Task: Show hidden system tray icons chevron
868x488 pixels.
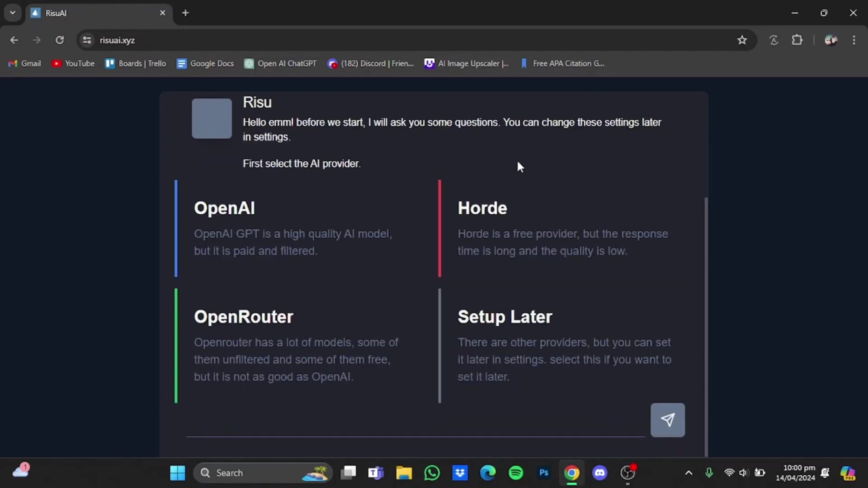Action: pos(689,473)
